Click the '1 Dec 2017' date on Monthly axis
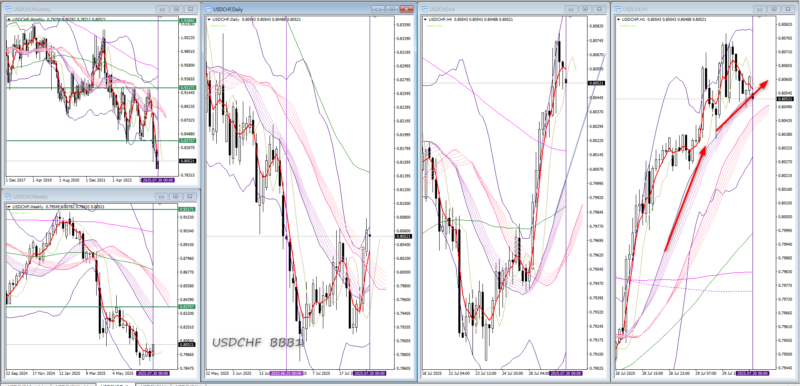The width and height of the screenshot is (800, 386). point(17,180)
